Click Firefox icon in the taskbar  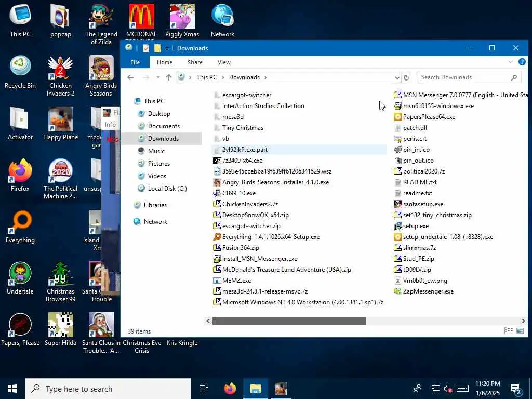point(230,389)
